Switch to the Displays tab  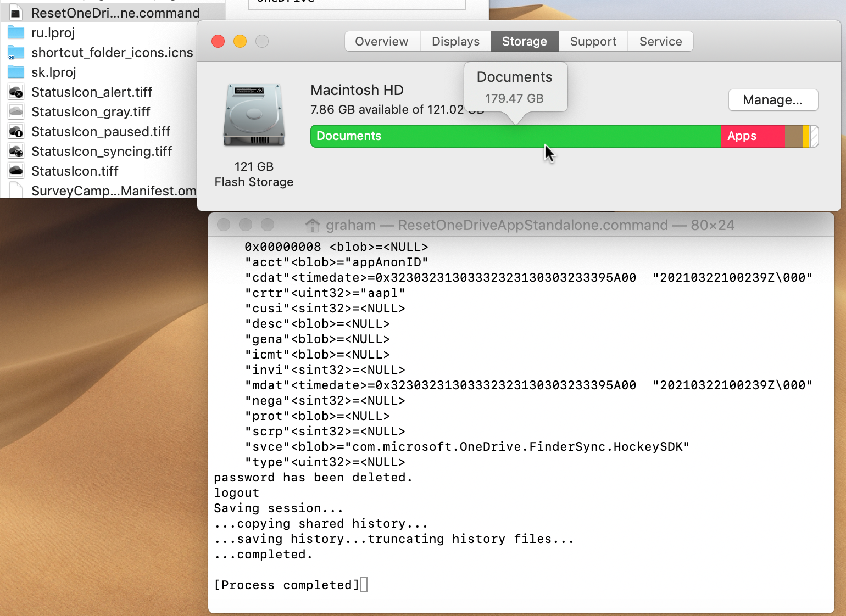coord(455,41)
